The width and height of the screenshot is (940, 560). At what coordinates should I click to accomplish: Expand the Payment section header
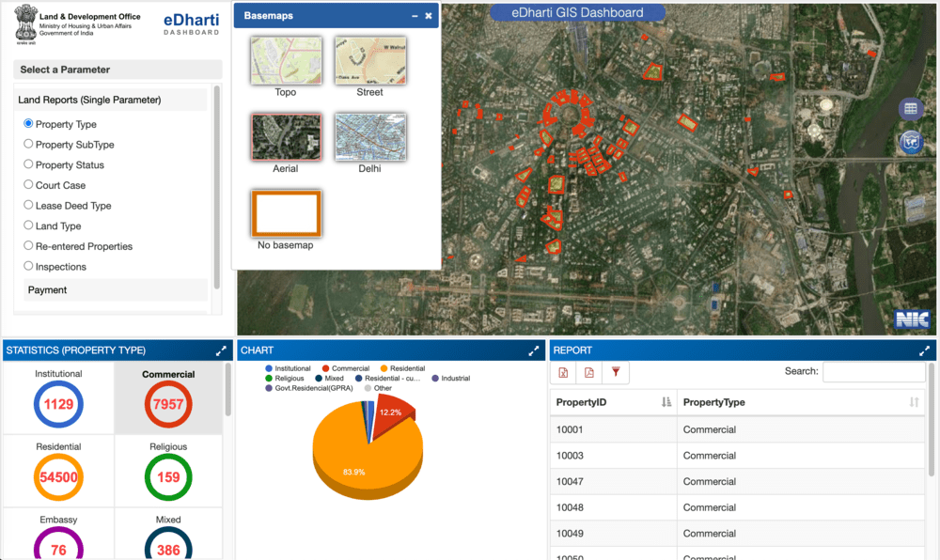(x=115, y=290)
